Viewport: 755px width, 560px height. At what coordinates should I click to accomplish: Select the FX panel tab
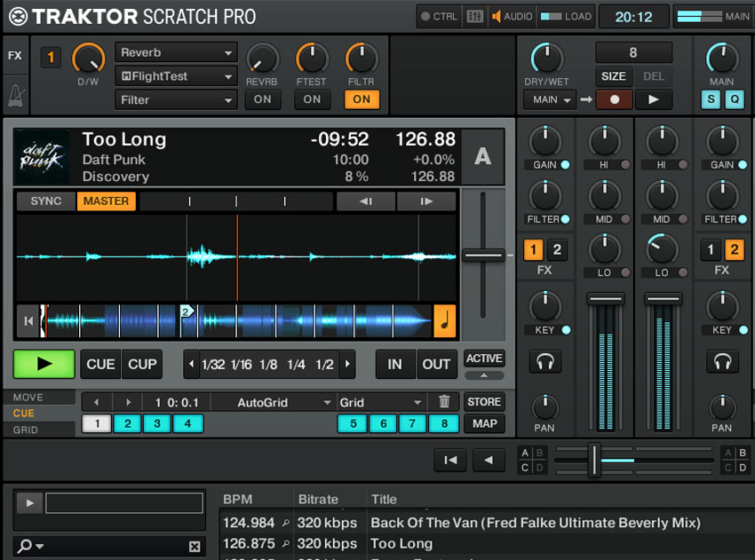tap(15, 55)
